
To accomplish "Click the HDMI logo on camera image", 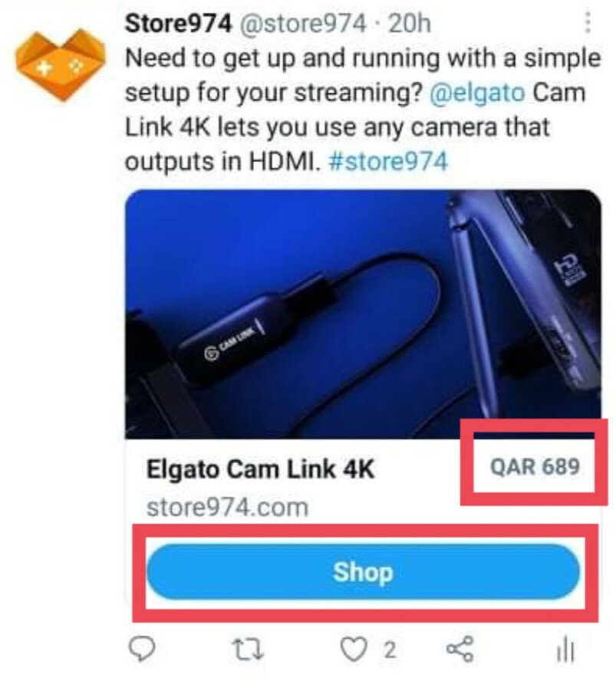I will click(x=569, y=271).
